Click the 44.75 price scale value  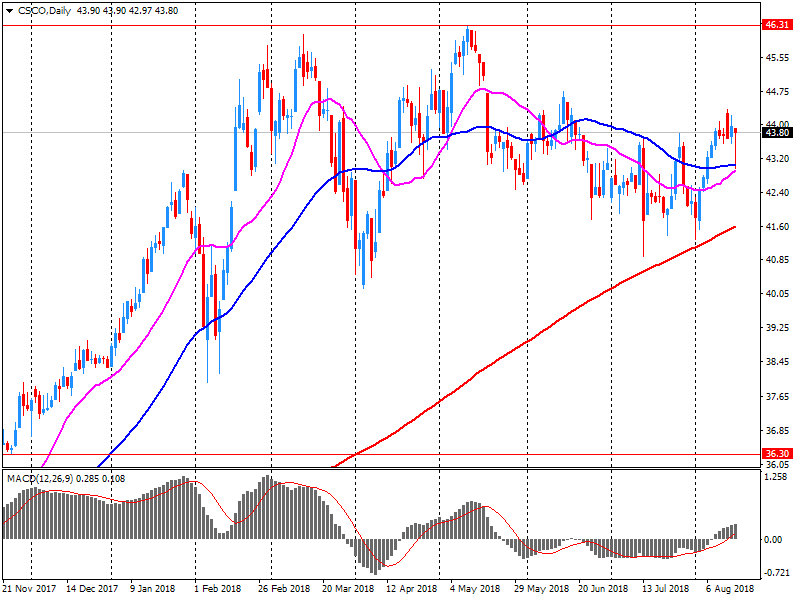coord(777,92)
